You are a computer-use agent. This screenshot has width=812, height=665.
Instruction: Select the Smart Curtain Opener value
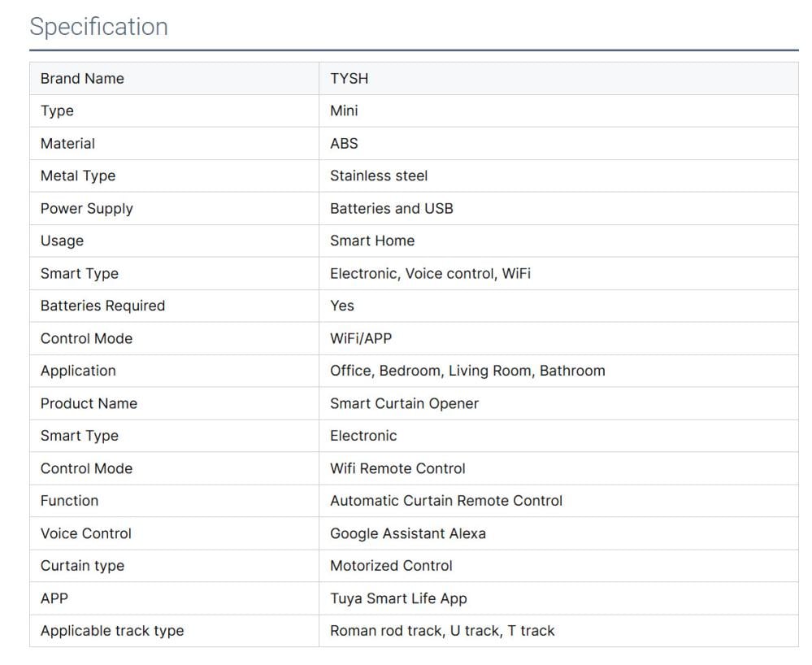click(x=404, y=404)
